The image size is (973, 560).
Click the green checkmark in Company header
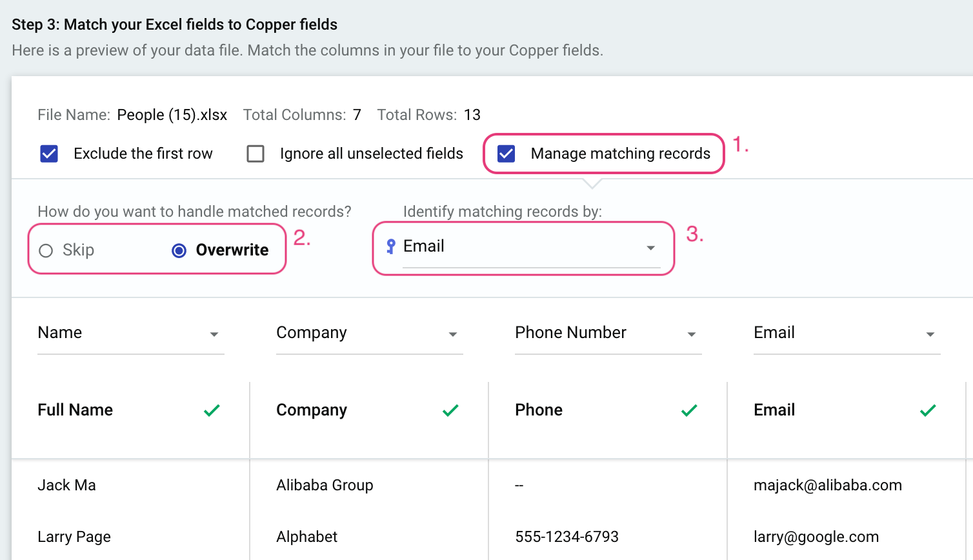pyautogui.click(x=450, y=410)
